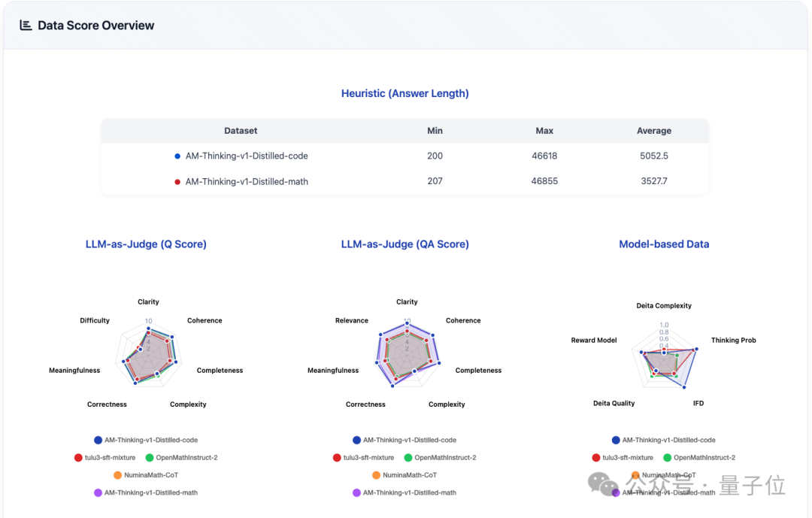Click the LLM-as-Judge (QA Score) title
The height and width of the screenshot is (518, 812).
[x=404, y=244]
